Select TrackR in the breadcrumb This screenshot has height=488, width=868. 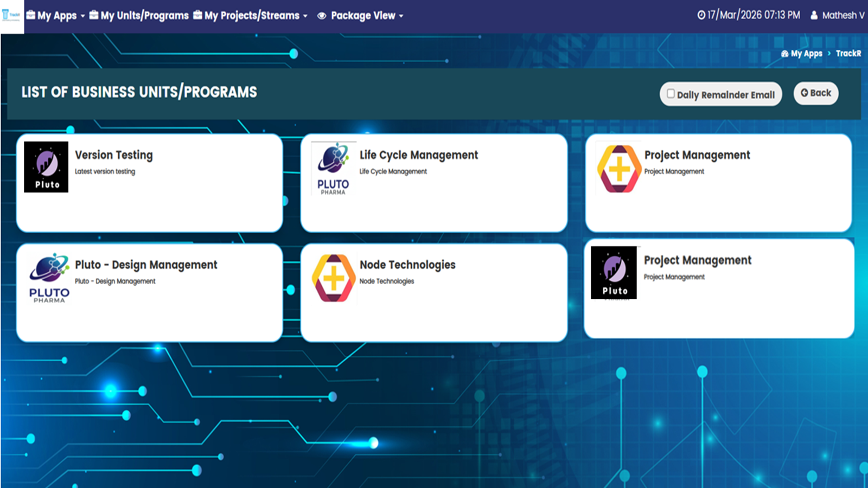point(848,53)
